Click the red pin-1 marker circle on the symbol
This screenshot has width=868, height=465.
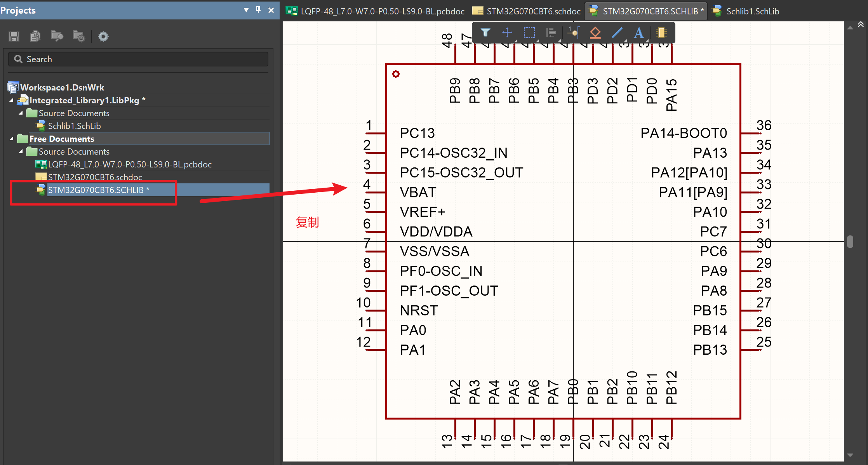396,74
